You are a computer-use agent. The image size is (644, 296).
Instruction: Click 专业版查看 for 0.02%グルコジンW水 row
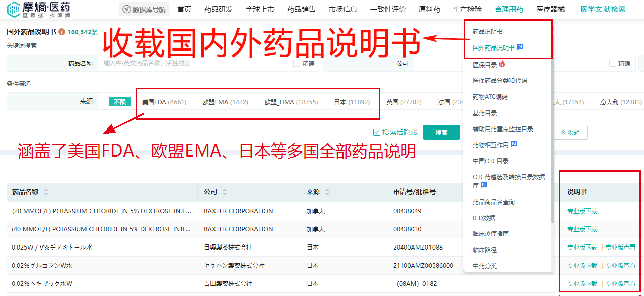point(620,265)
